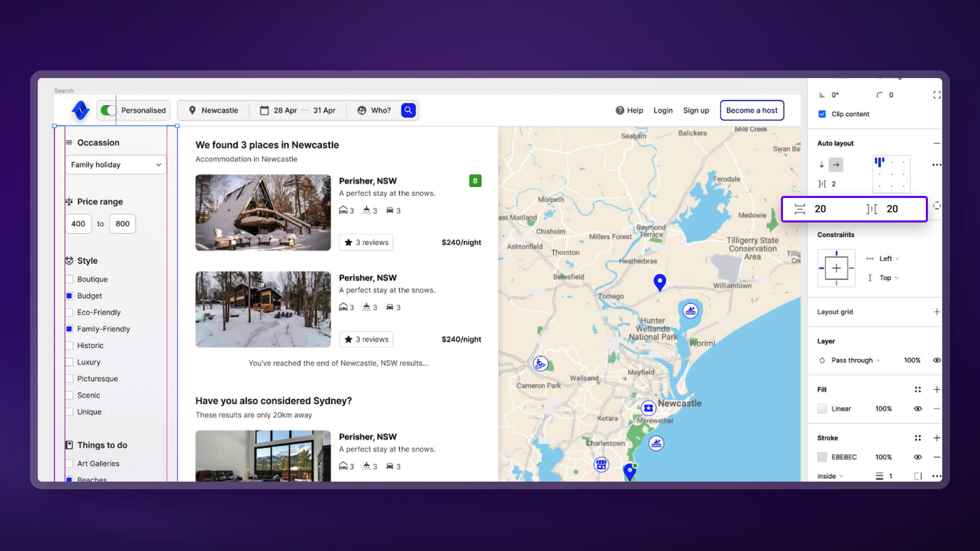
Task: Remove the Linear fill
Action: click(937, 409)
